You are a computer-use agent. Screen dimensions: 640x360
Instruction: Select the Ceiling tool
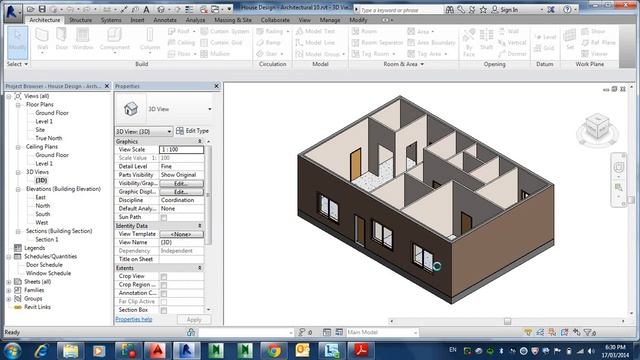[x=182, y=42]
